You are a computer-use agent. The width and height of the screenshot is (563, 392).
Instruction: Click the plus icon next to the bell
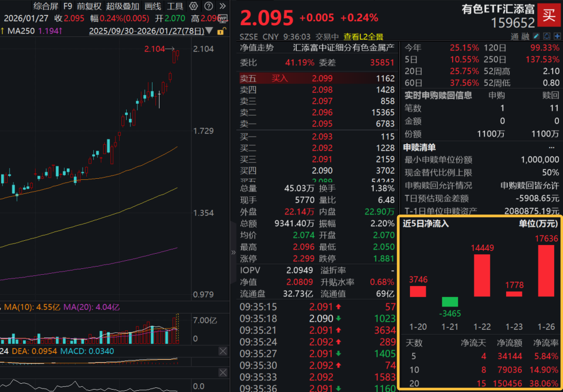[557, 36]
